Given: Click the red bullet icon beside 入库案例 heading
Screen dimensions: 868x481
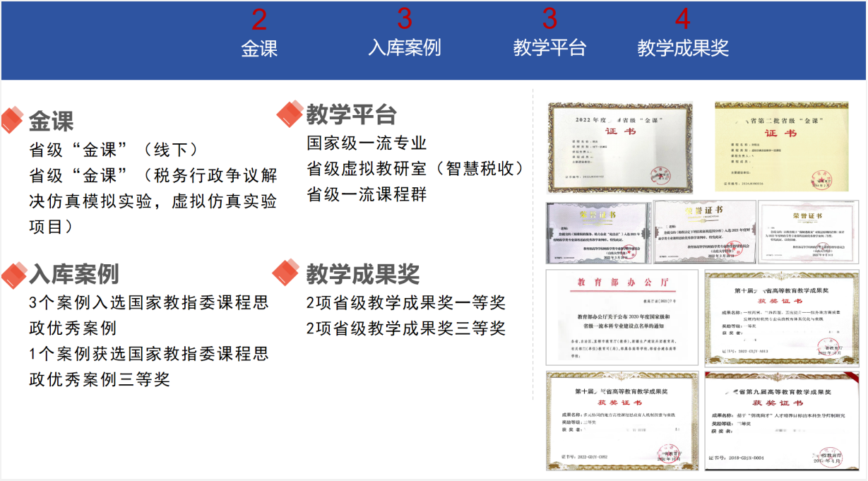Looking at the screenshot, I should tap(13, 274).
